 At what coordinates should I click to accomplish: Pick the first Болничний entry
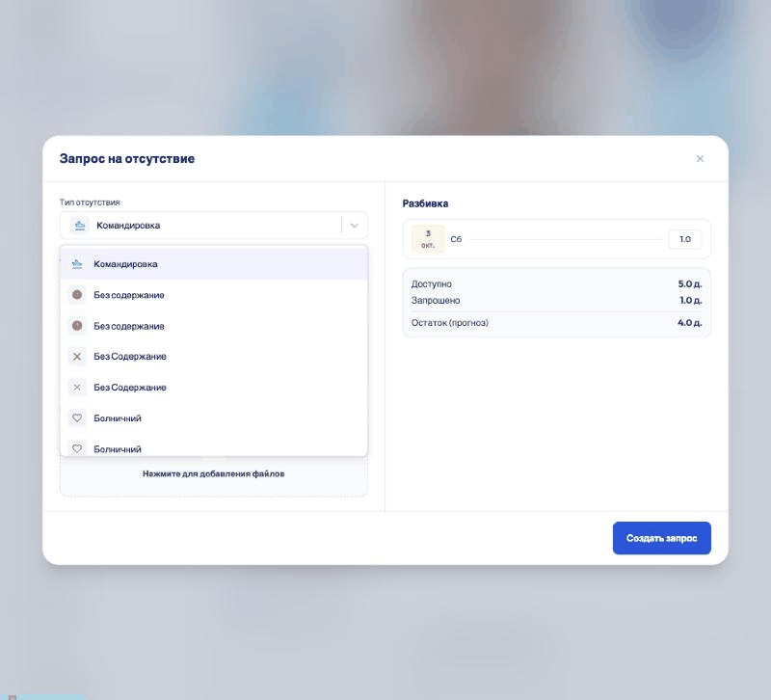213,418
